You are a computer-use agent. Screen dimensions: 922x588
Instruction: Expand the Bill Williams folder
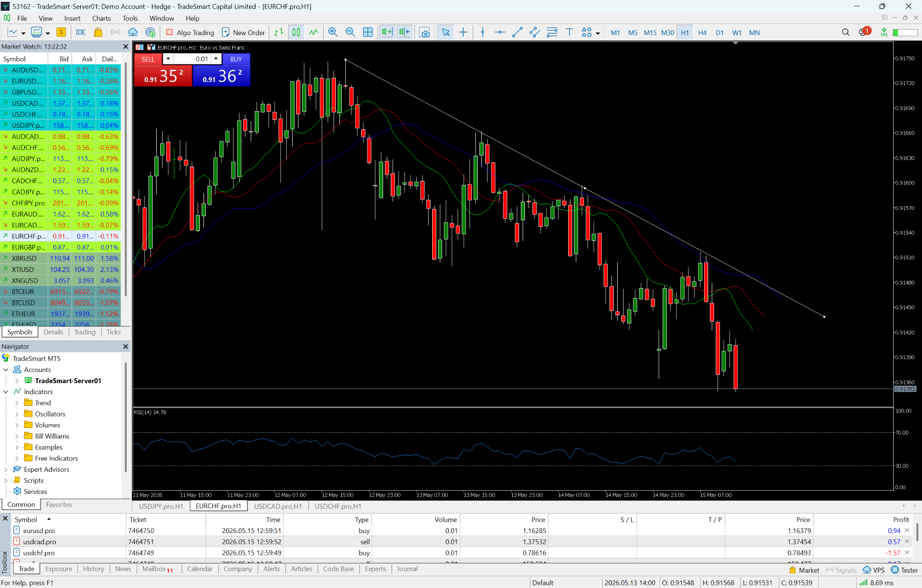(x=17, y=436)
